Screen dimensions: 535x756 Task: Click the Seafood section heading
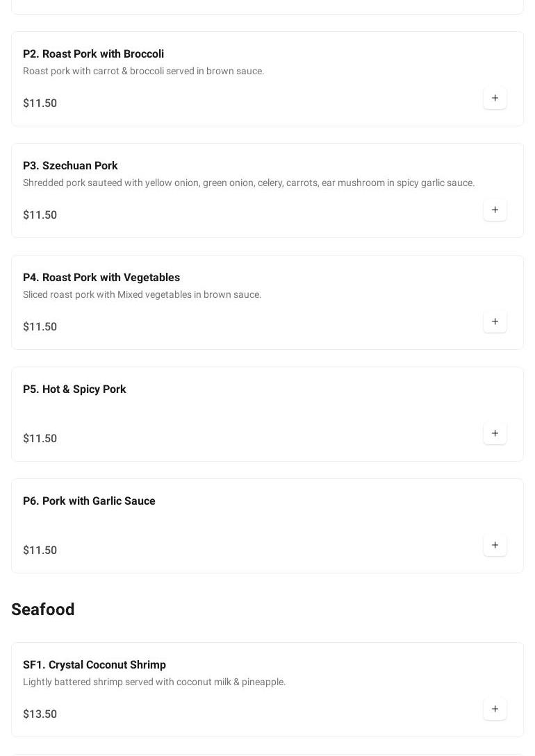coord(43,610)
